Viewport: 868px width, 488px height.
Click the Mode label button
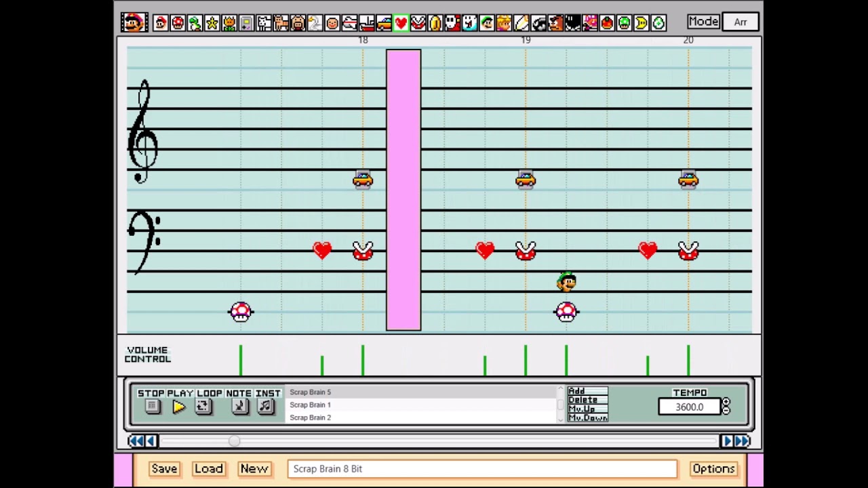[x=703, y=22]
